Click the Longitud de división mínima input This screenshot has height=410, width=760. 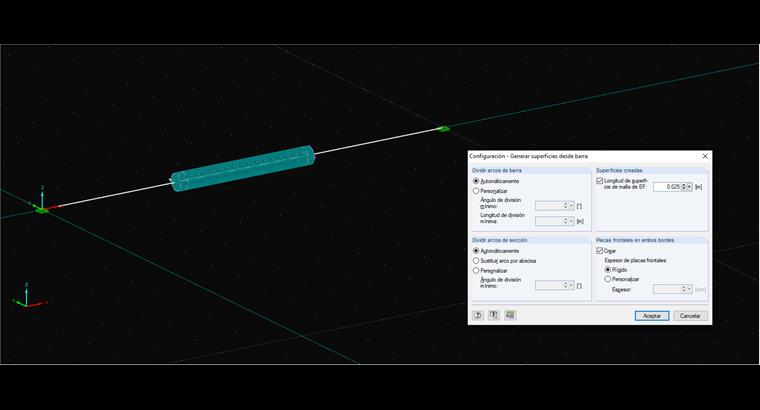point(549,221)
